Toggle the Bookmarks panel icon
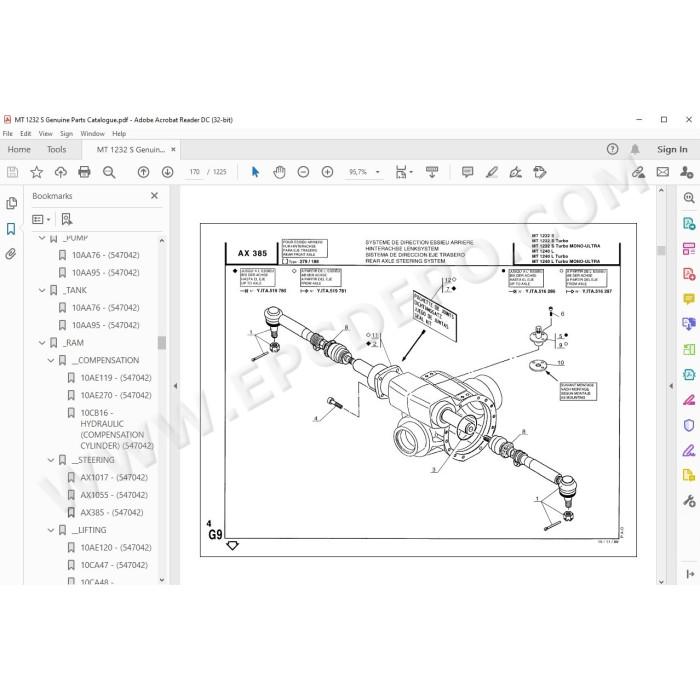The height and width of the screenshot is (700, 700). [x=11, y=229]
